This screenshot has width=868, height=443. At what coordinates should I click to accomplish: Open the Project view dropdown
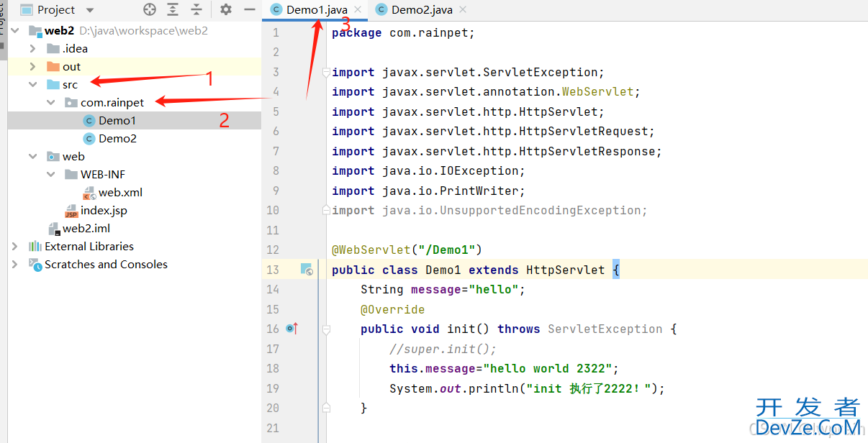pyautogui.click(x=90, y=10)
